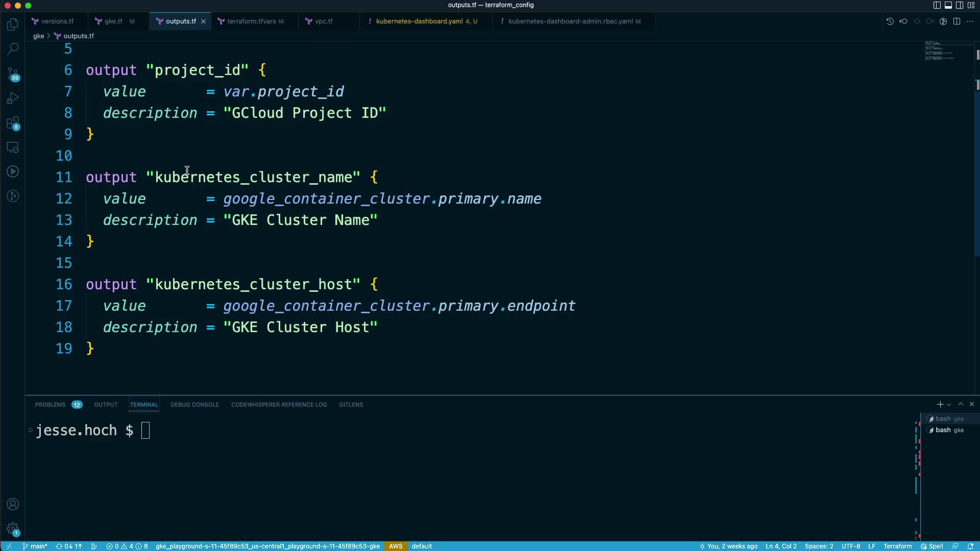Open the Accounts icon in activity bar
Viewport: 980px width, 551px height.
click(13, 504)
